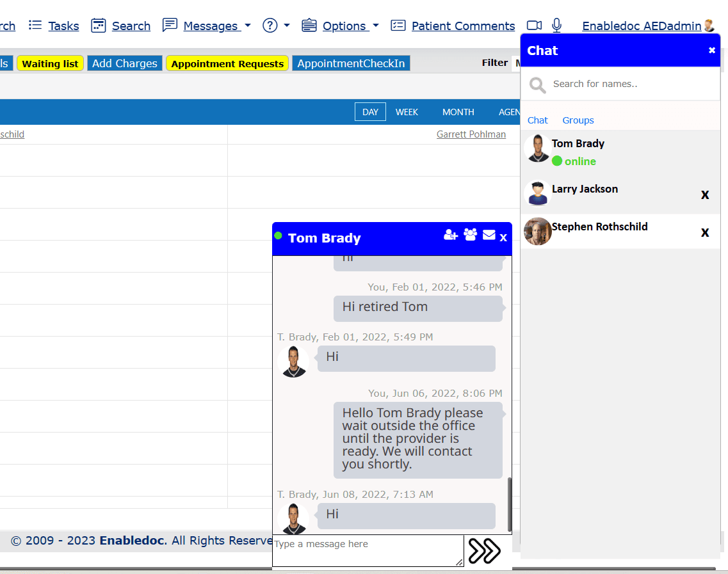The height and width of the screenshot is (574, 728).
Task: Send message with double-arrow icon
Action: click(x=484, y=551)
